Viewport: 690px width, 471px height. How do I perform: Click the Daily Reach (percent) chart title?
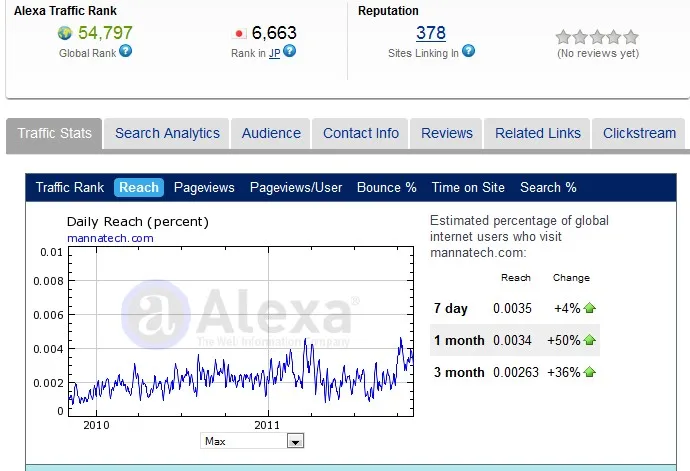tap(138, 221)
